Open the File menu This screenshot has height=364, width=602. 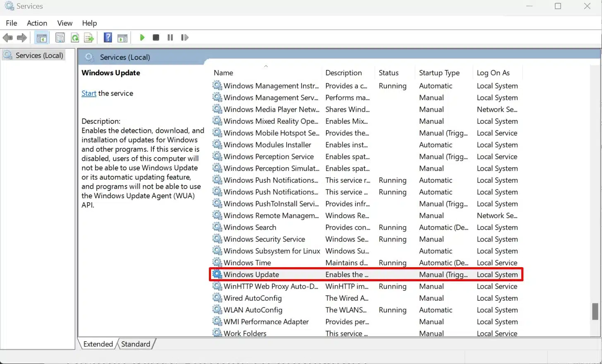coord(11,23)
